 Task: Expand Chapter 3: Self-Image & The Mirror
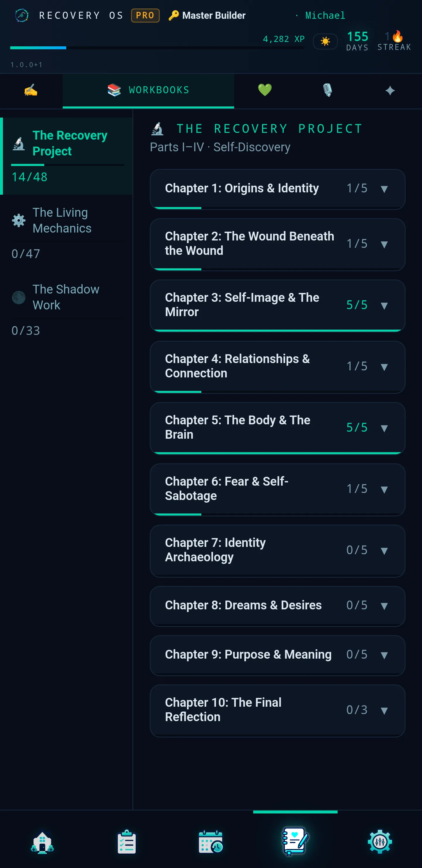coord(277,305)
